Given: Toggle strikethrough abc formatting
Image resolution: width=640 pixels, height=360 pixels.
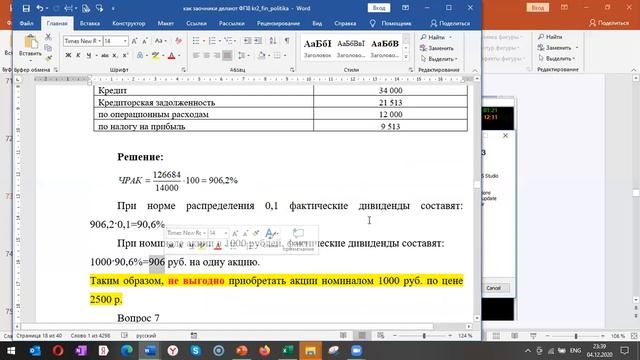Looking at the screenshot, I should tap(105, 55).
